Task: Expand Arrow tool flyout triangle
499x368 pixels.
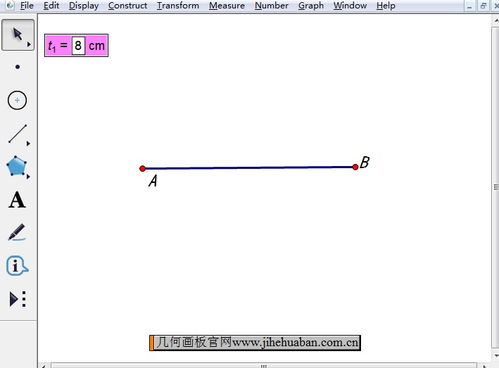Action: point(29,44)
